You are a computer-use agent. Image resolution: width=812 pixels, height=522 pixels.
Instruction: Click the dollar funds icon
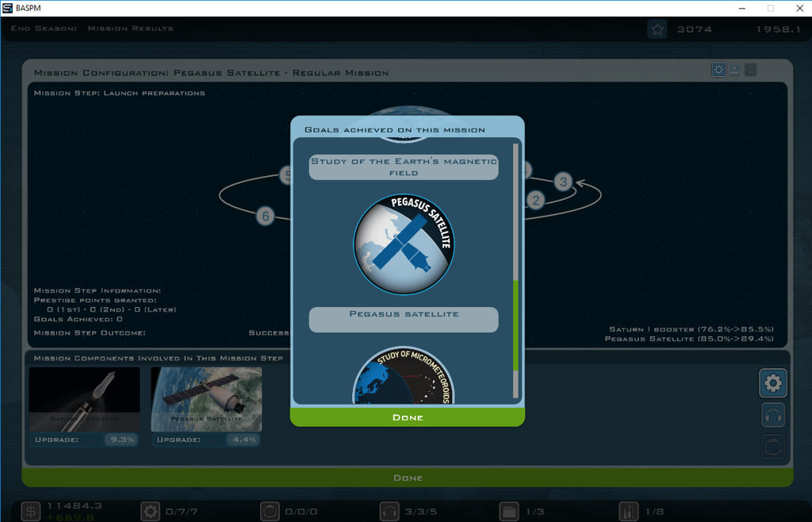coord(31,512)
